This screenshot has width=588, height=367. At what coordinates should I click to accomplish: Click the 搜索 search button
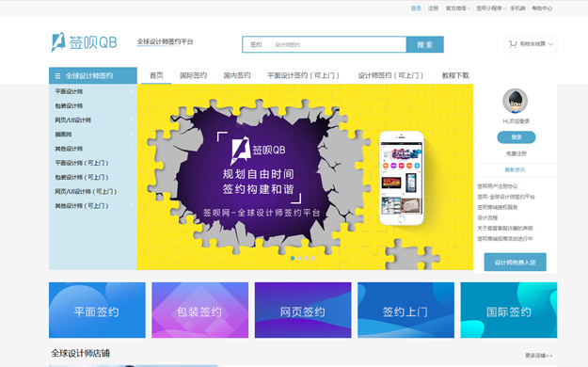coord(425,44)
